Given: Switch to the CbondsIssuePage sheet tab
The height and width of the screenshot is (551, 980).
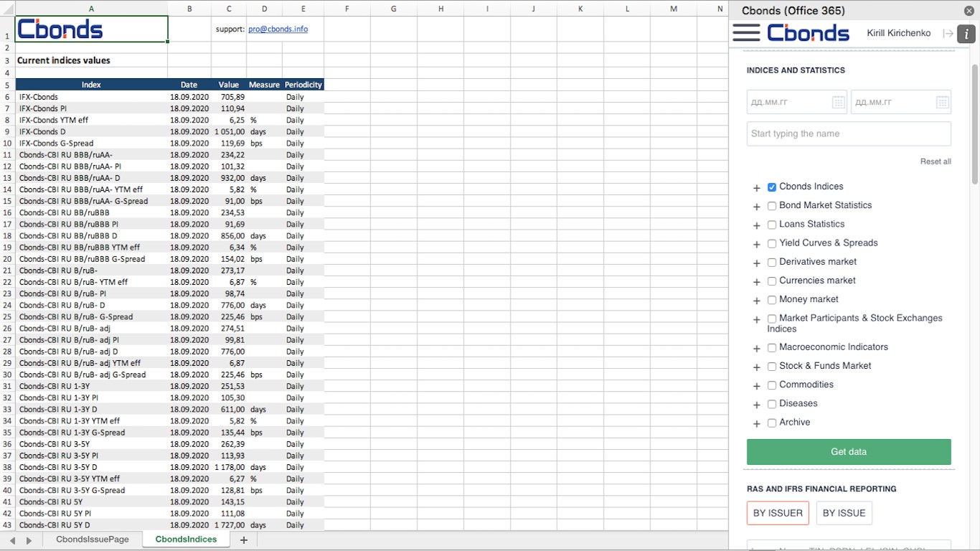Looking at the screenshot, I should (93, 540).
